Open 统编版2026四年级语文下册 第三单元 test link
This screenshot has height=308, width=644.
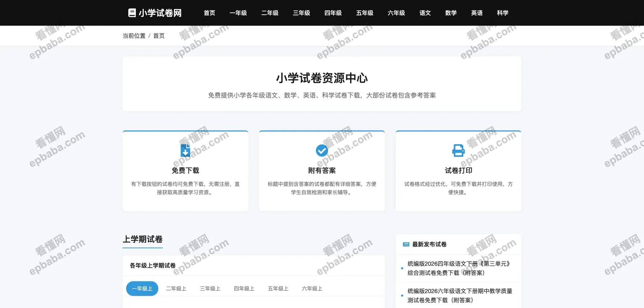click(x=459, y=268)
